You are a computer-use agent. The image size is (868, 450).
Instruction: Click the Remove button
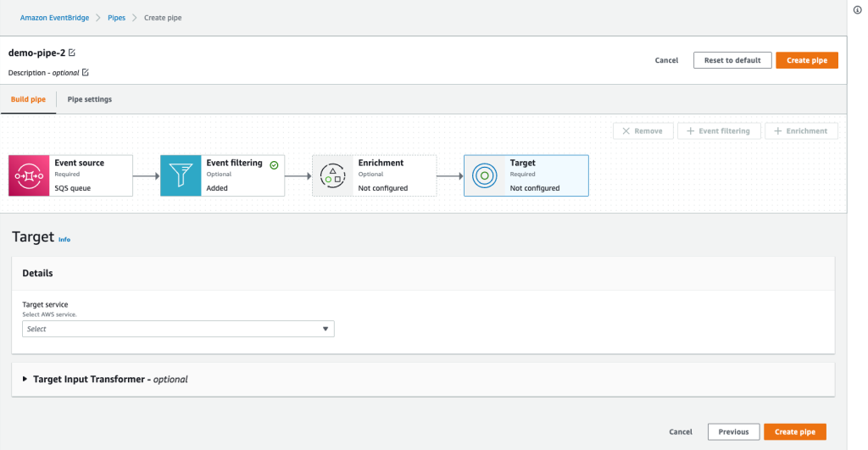643,131
